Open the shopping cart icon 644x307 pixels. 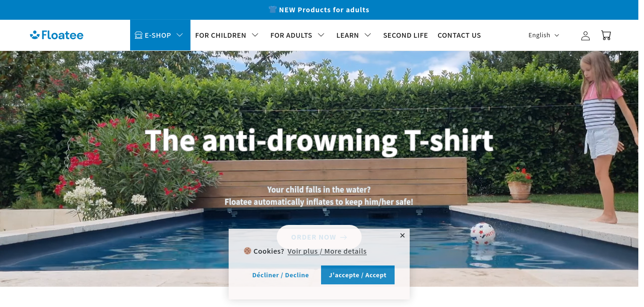(x=606, y=35)
